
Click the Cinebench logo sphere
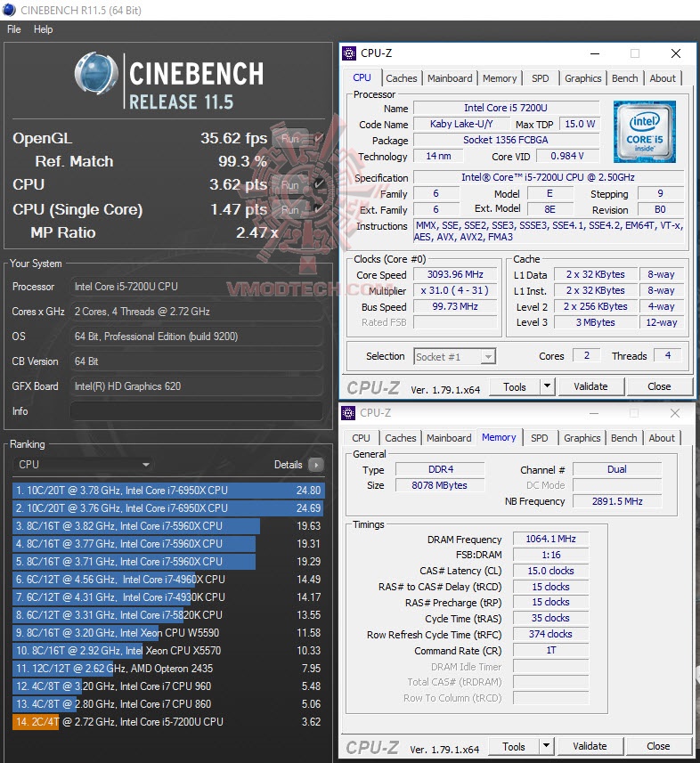(x=96, y=73)
